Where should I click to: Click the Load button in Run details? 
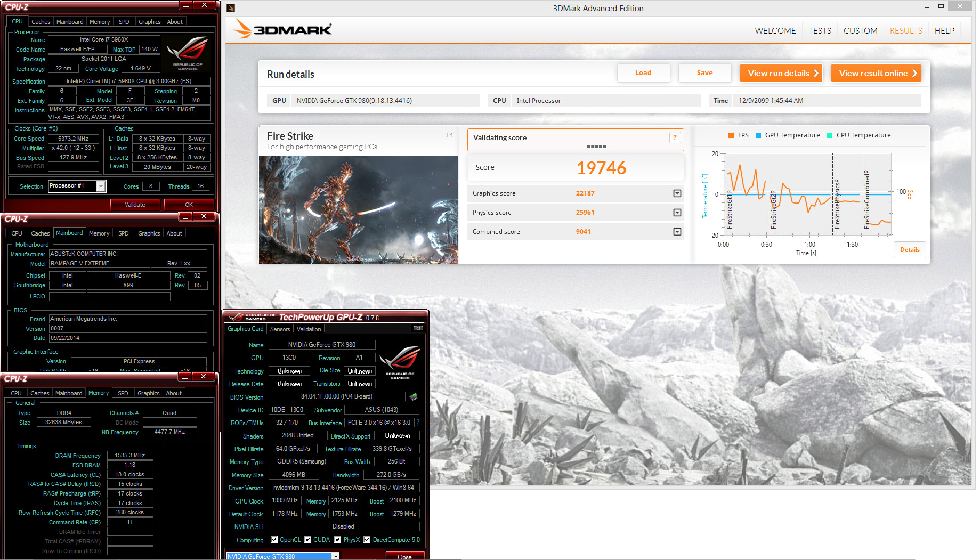click(x=643, y=73)
